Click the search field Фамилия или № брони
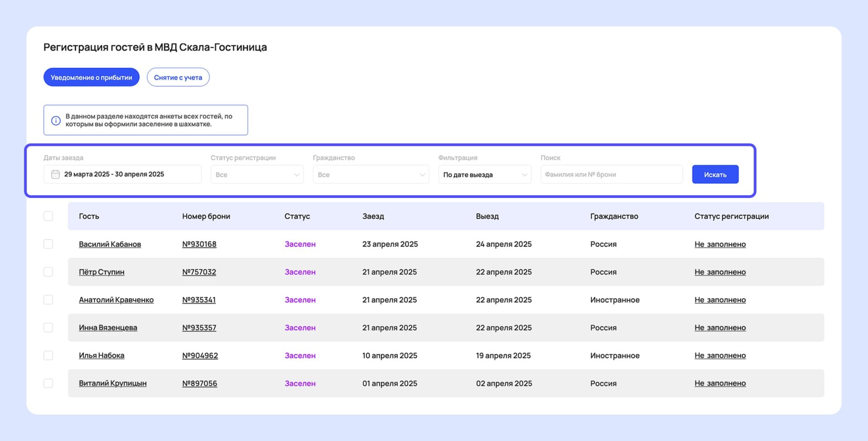The width and height of the screenshot is (868, 441). [x=611, y=174]
